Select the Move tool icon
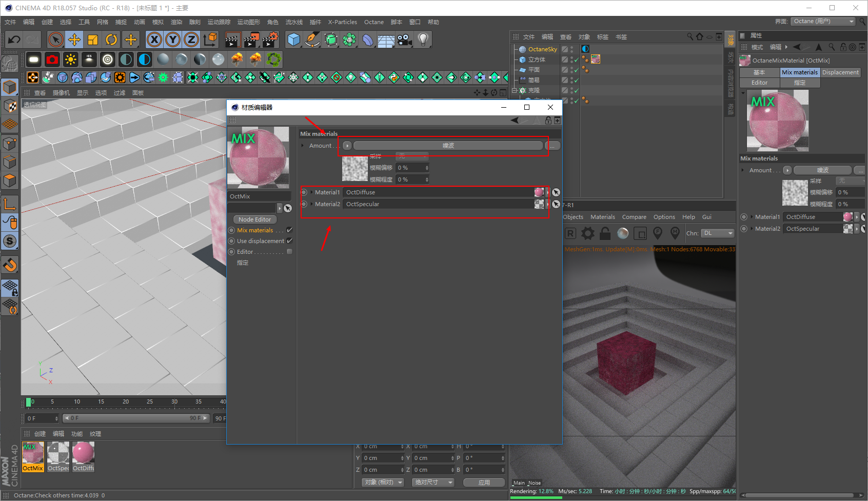 click(74, 39)
